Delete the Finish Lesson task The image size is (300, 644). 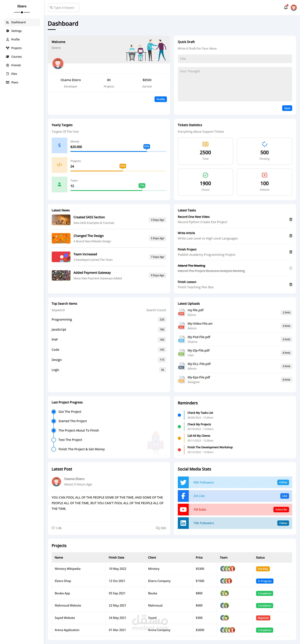[x=291, y=285]
